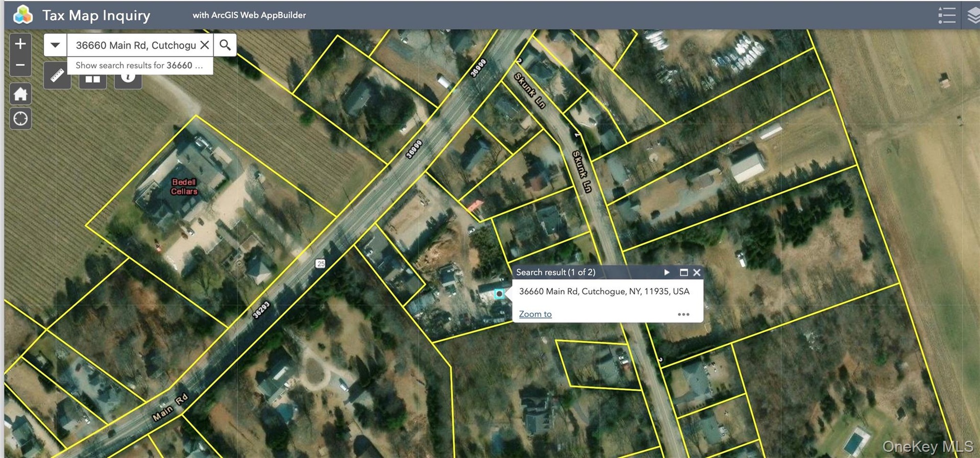Click the popup address '36660 Main Rd, Cutchogue' text
The width and height of the screenshot is (980, 458).
pos(604,291)
